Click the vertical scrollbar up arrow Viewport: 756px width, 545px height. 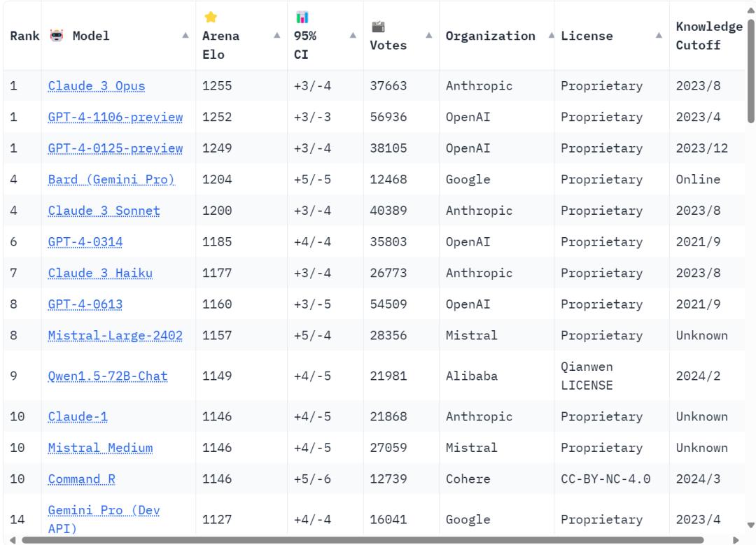(751, 10)
